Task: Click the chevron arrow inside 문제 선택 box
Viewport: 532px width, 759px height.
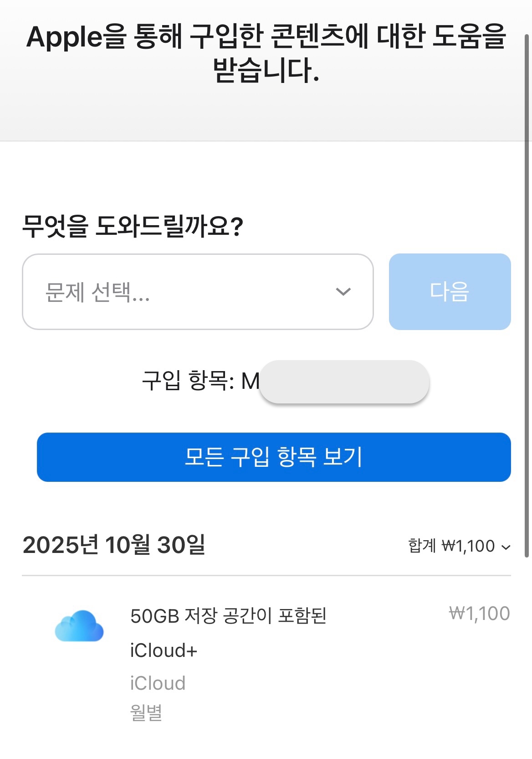Action: (343, 292)
